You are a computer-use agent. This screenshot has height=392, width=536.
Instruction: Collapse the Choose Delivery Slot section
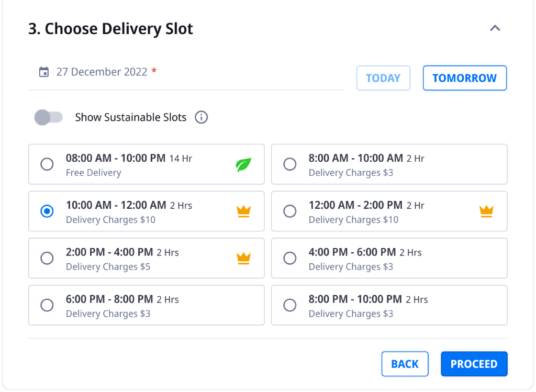coord(495,28)
